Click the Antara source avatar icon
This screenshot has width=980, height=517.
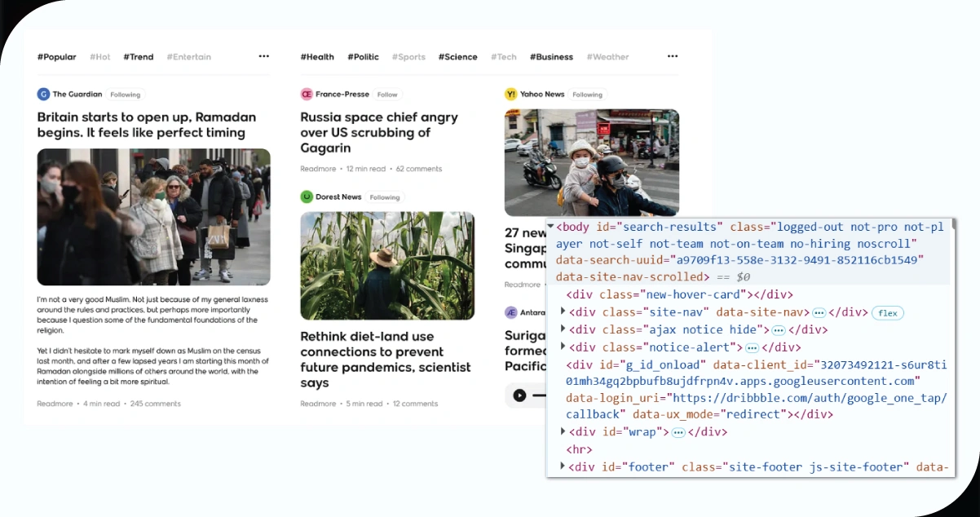click(x=511, y=312)
